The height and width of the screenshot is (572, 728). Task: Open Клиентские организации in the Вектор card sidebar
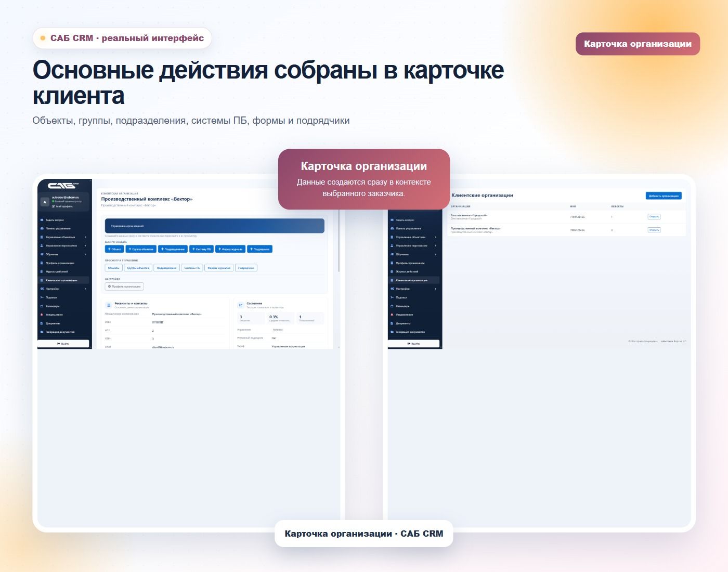coord(64,280)
